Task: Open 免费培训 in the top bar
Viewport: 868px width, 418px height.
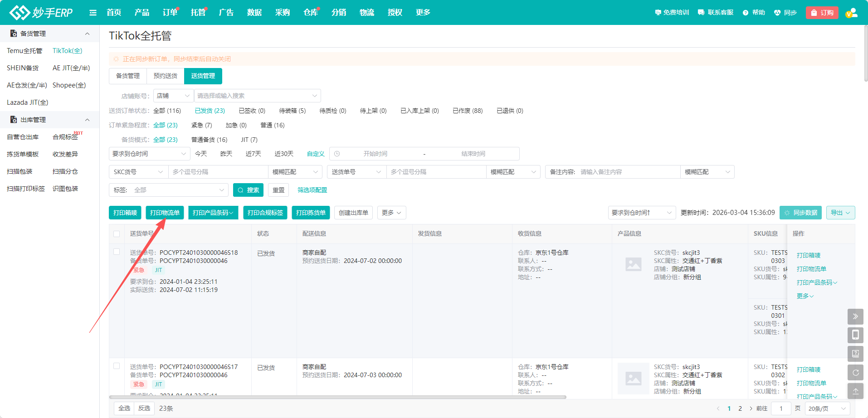Action: pos(672,13)
